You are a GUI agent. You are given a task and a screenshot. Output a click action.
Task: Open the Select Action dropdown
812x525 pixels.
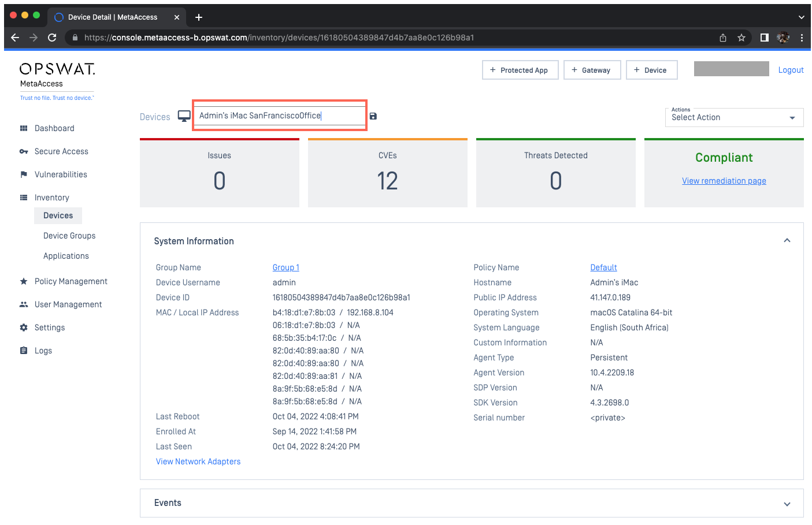(x=734, y=117)
